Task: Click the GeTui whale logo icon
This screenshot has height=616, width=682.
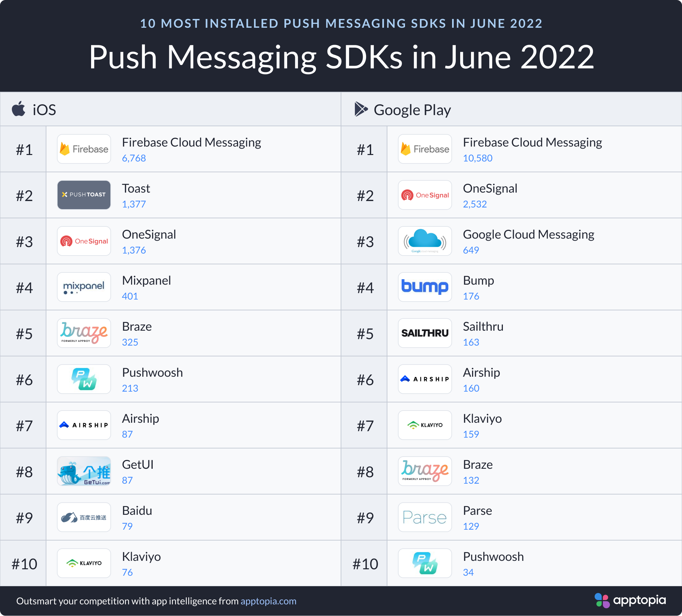Action: [x=84, y=471]
